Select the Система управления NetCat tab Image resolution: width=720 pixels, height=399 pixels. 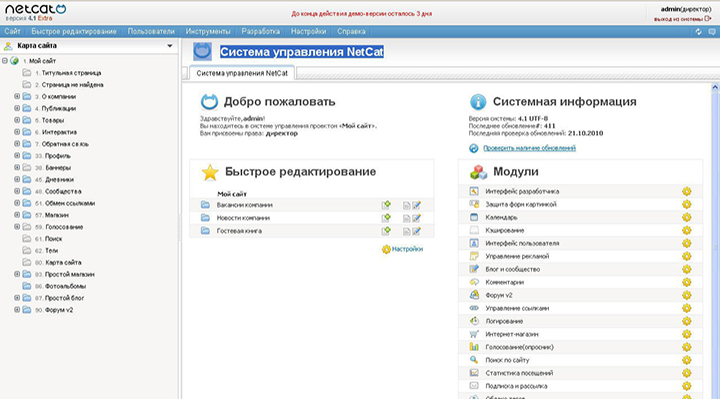pyautogui.click(x=242, y=73)
